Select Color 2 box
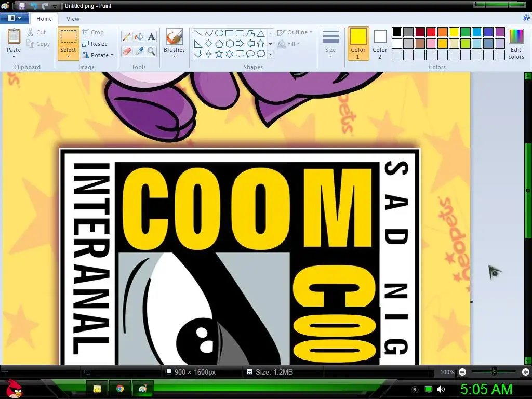Screen dimensions: 532x399 click(380, 44)
